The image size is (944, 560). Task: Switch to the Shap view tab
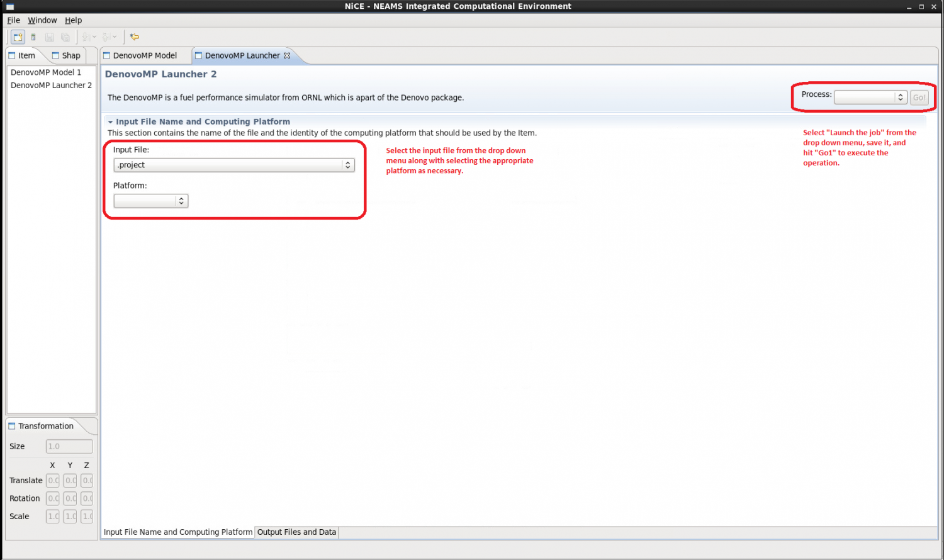[x=66, y=55]
